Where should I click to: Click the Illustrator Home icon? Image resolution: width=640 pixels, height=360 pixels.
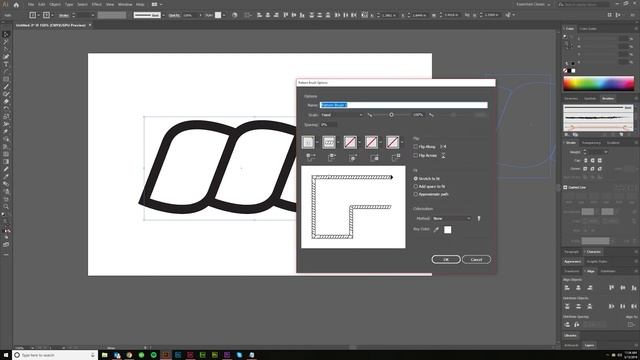pos(16,4)
